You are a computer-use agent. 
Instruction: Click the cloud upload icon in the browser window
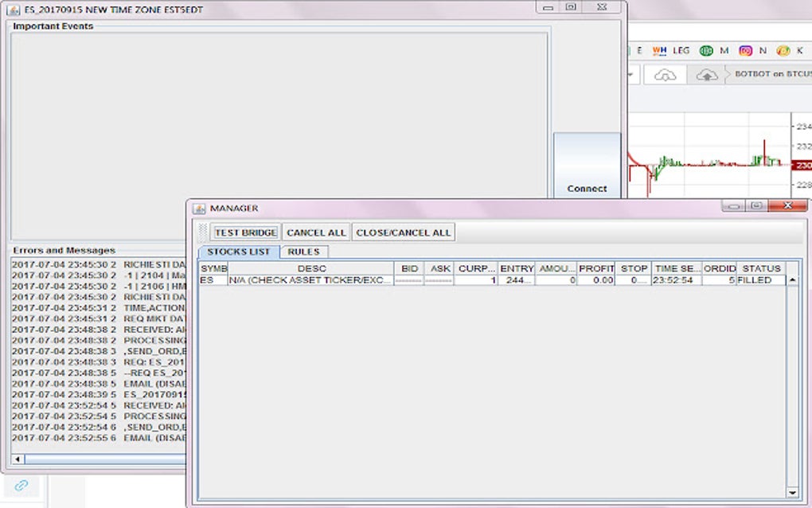pos(707,75)
